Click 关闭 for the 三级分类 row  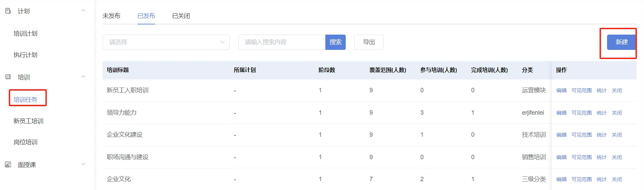point(617,179)
